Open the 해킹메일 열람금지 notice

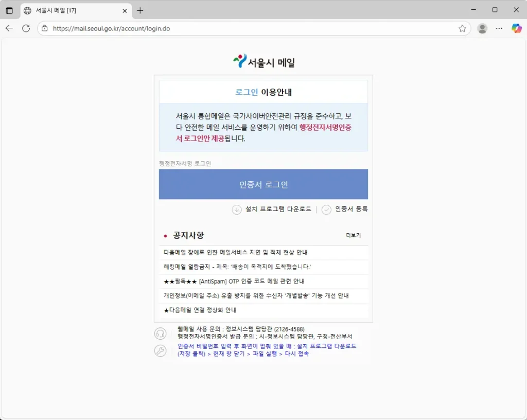(x=237, y=267)
